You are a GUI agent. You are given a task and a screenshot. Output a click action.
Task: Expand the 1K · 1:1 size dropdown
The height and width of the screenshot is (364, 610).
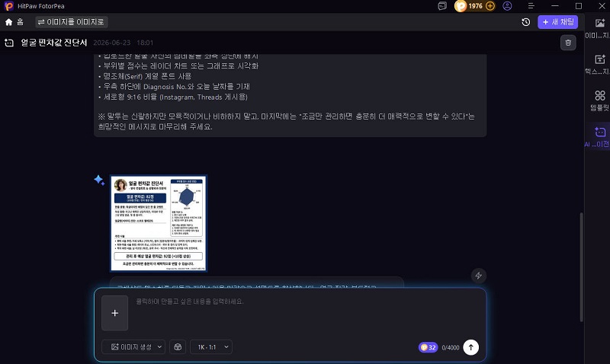pos(211,347)
